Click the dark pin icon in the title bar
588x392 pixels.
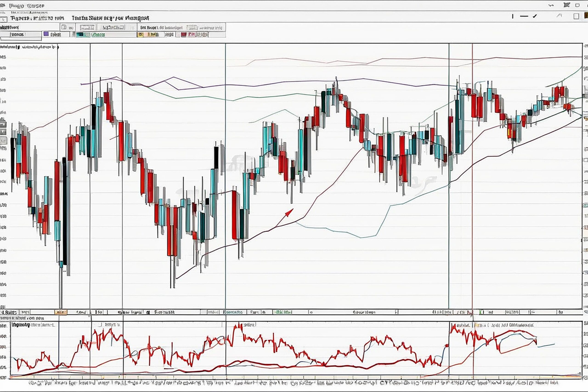pos(567,5)
